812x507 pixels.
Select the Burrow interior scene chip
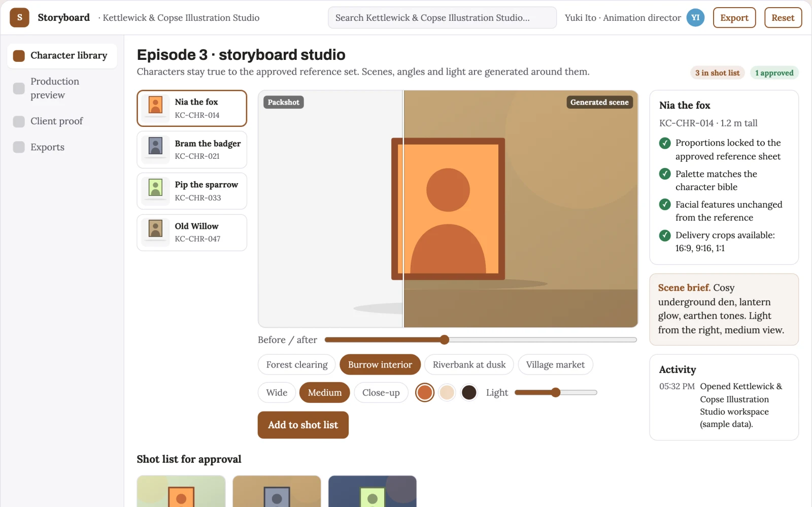click(x=380, y=365)
